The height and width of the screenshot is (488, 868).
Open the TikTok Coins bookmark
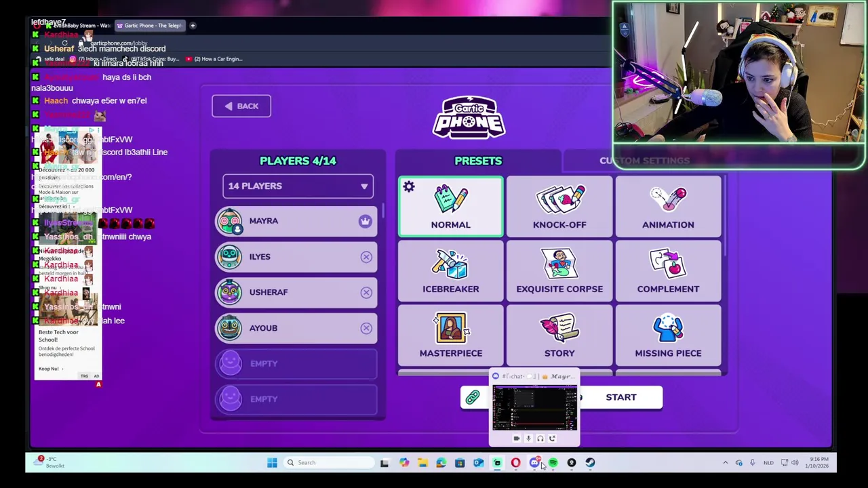click(x=151, y=59)
